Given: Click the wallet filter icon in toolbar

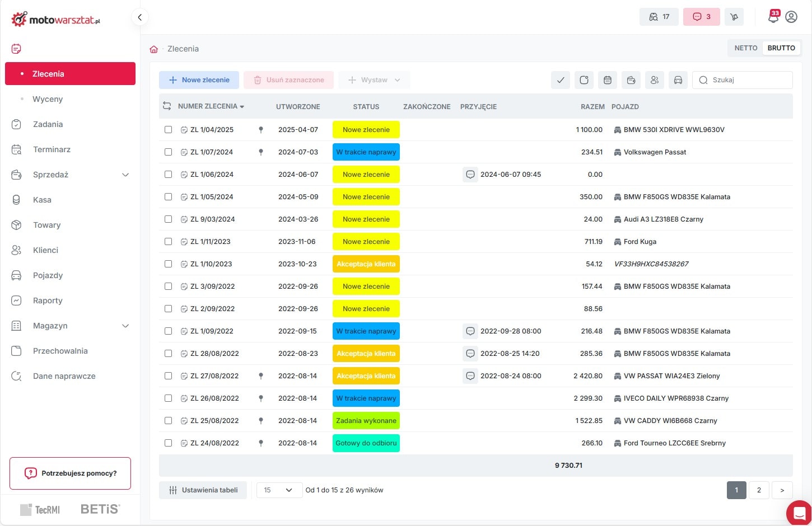Looking at the screenshot, I should click(x=631, y=80).
